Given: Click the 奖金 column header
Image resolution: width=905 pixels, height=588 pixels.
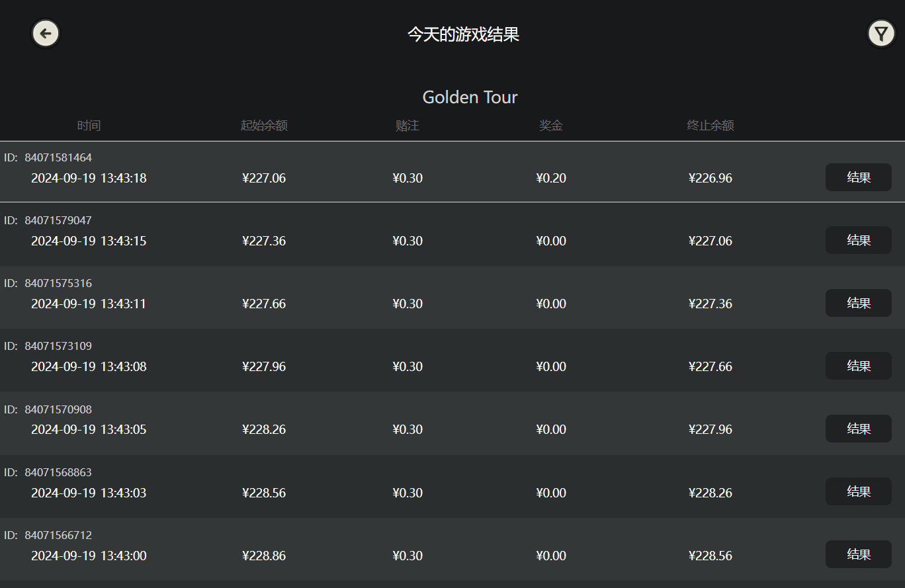Looking at the screenshot, I should pos(551,126).
